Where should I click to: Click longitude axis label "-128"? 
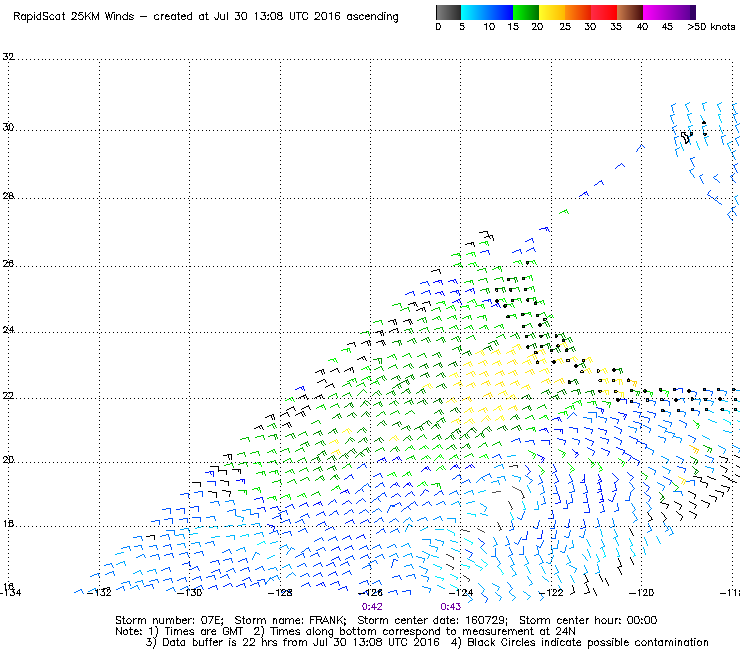[x=280, y=592]
